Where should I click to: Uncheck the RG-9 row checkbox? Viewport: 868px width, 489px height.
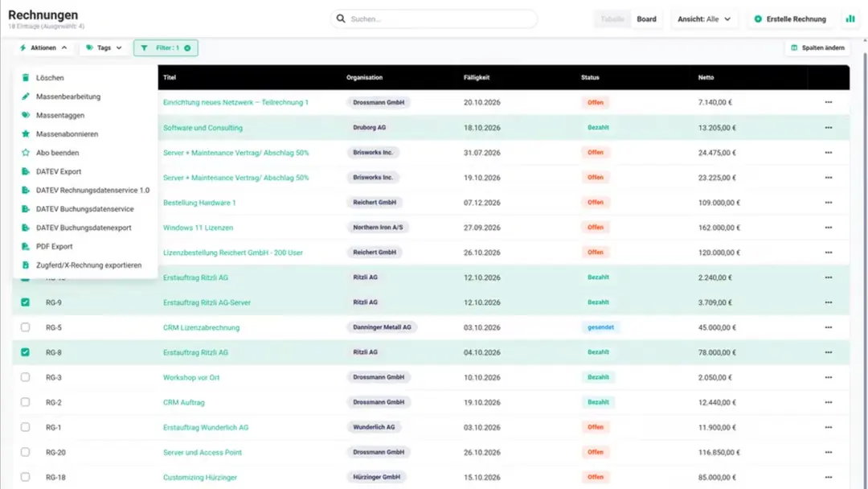pyautogui.click(x=26, y=302)
